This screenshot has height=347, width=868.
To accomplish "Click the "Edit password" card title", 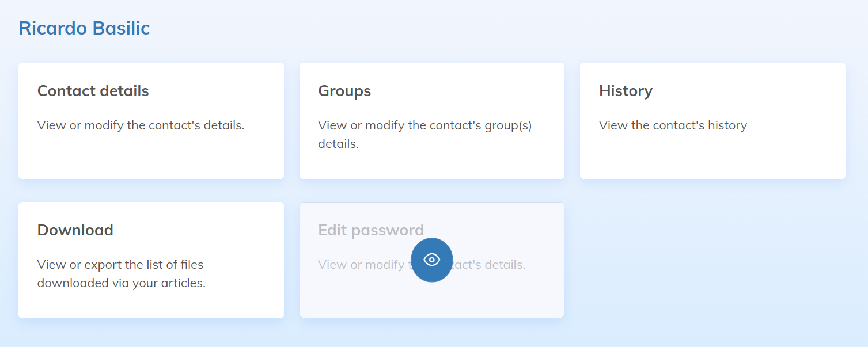I will coord(371,230).
